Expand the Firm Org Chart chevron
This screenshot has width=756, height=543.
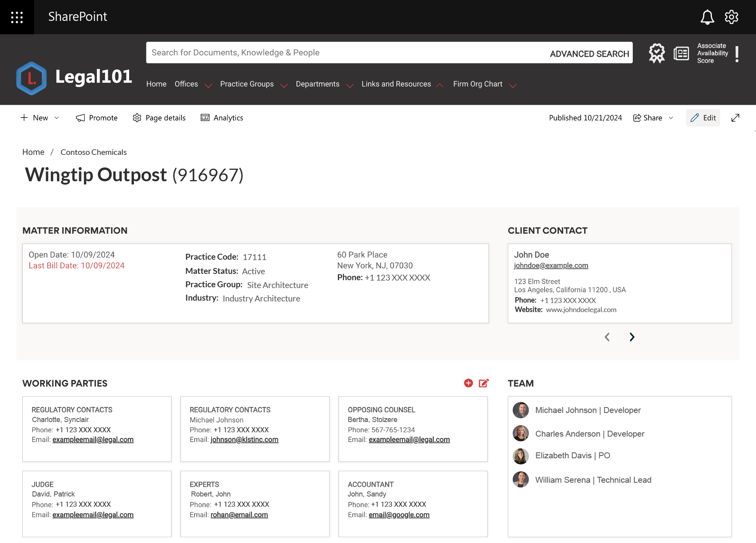point(513,86)
